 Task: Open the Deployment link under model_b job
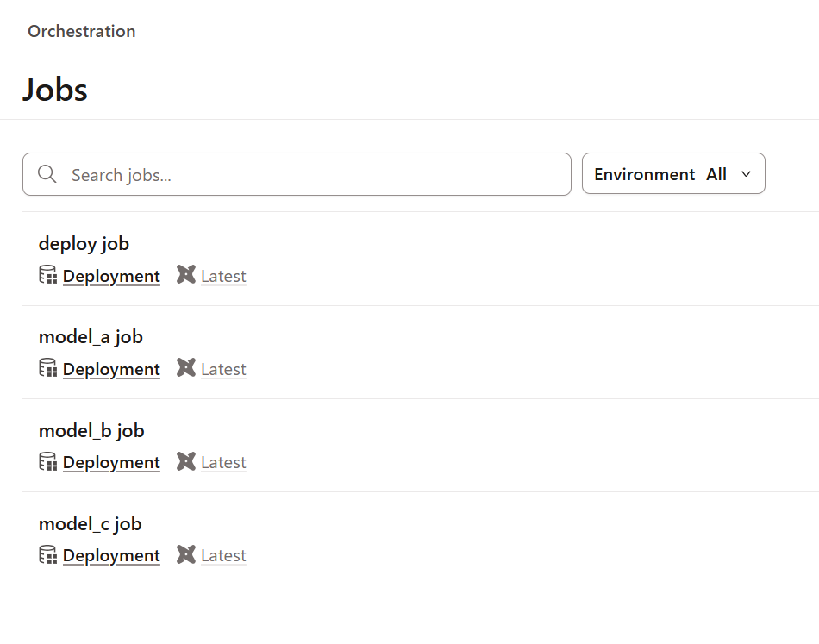click(x=111, y=462)
